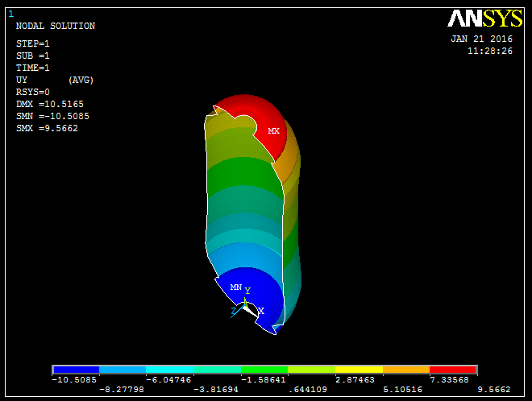
Task: Click the window number 1 label
Action: 10,14
